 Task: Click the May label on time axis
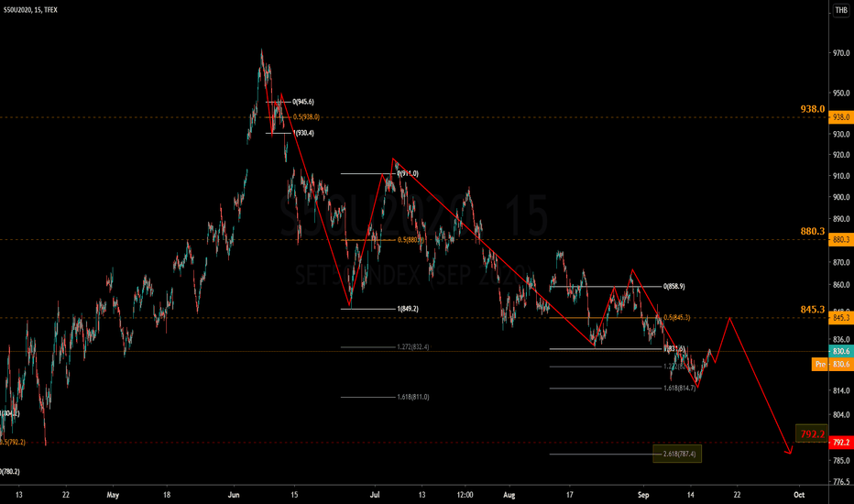coord(113,495)
